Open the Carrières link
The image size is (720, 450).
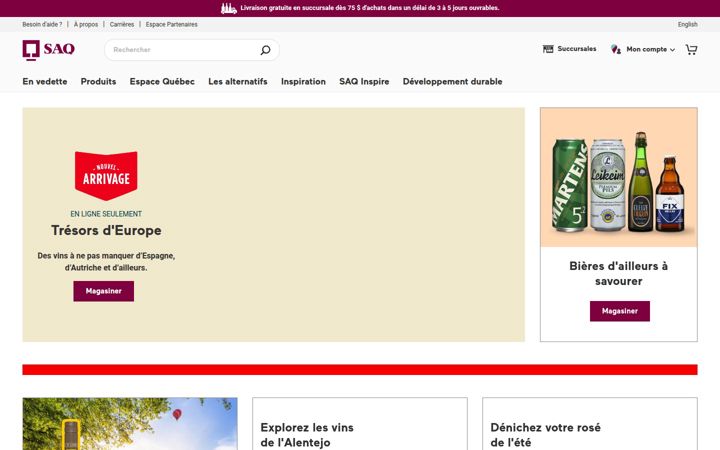[x=122, y=24]
